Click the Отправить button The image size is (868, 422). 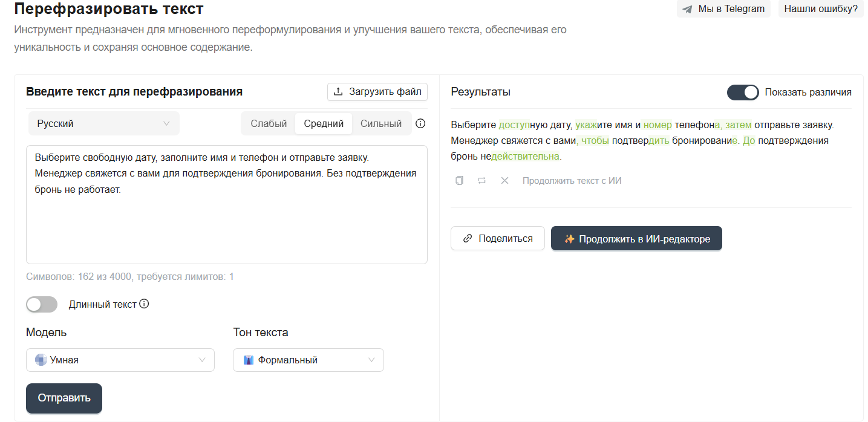64,398
